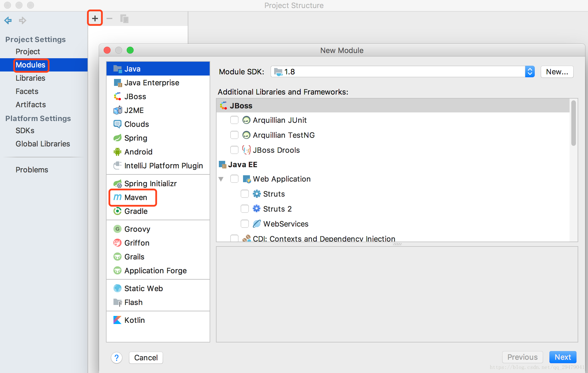The image size is (588, 373).
Task: Enable the Arquillian TestNG checkbox
Action: pyautogui.click(x=234, y=135)
